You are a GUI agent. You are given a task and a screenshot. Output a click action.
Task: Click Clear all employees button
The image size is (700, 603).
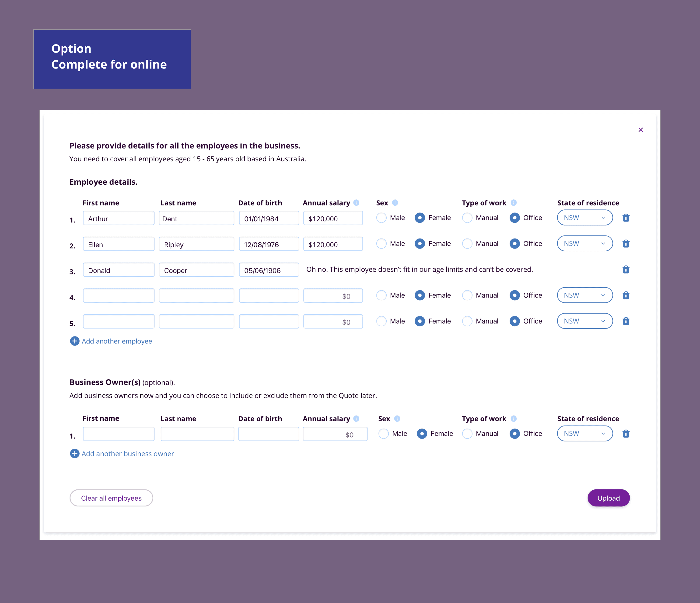[x=111, y=498]
